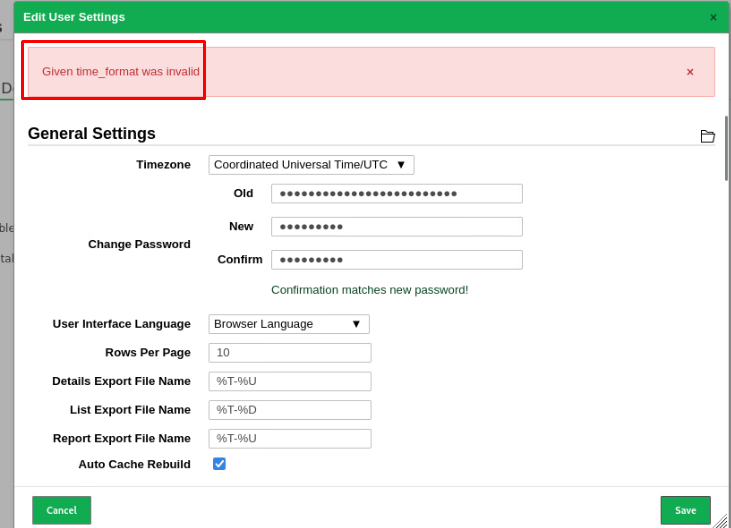The image size is (731, 528).
Task: Click the Details Export File Name field
Action: pos(290,381)
